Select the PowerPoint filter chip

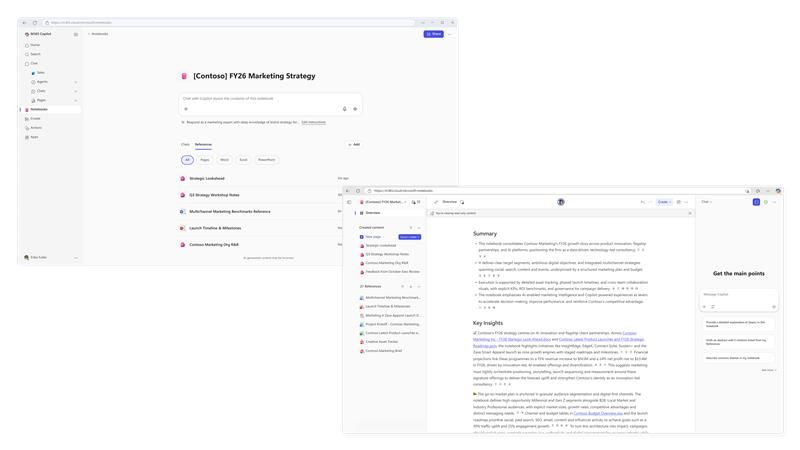(x=266, y=160)
